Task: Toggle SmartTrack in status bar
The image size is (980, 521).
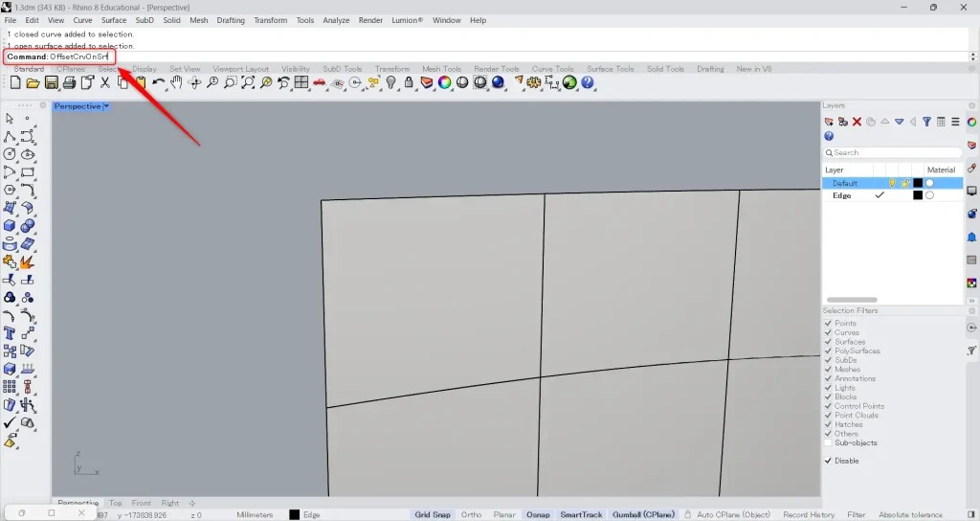Action: pos(581,514)
